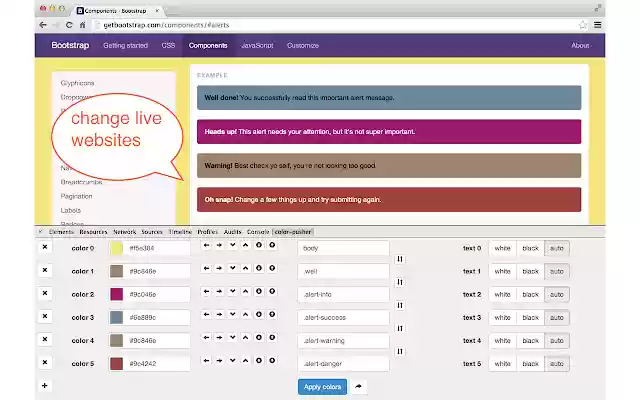The height and width of the screenshot is (400, 640).
Task: Open the Customize navbar link
Action: coord(303,45)
